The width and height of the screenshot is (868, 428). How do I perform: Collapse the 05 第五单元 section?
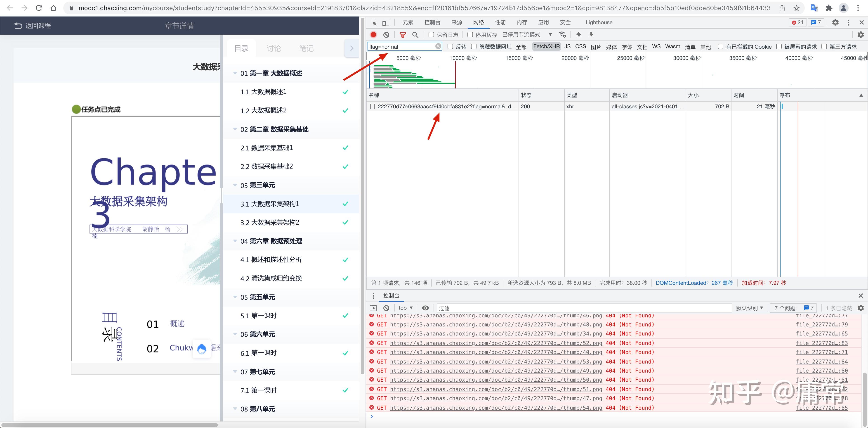tap(235, 297)
